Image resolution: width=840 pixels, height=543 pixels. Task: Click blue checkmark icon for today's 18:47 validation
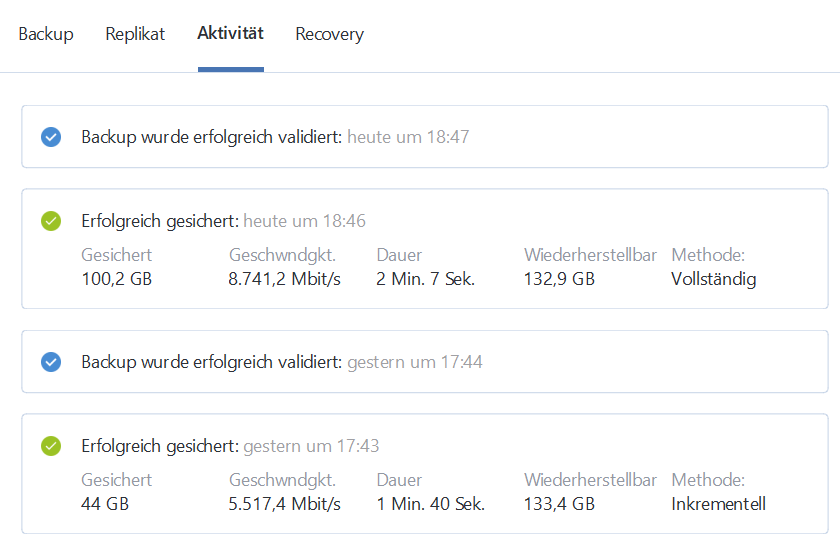pos(51,137)
